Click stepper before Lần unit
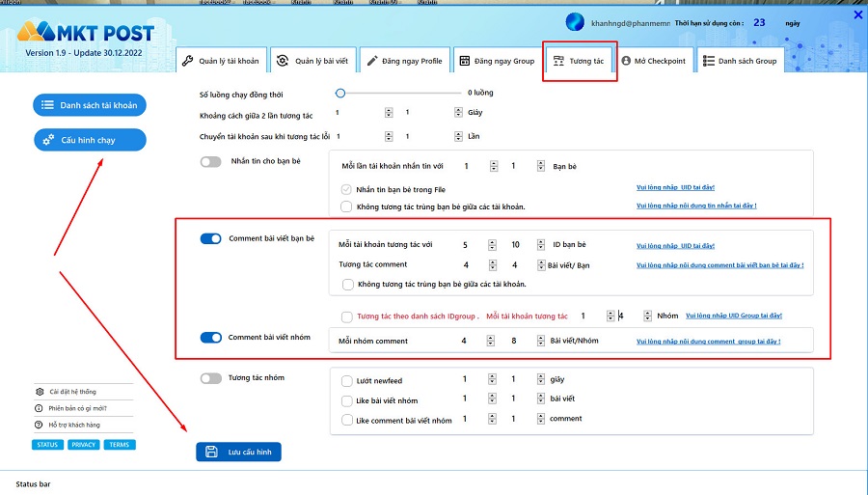The image size is (868, 495). pos(458,136)
